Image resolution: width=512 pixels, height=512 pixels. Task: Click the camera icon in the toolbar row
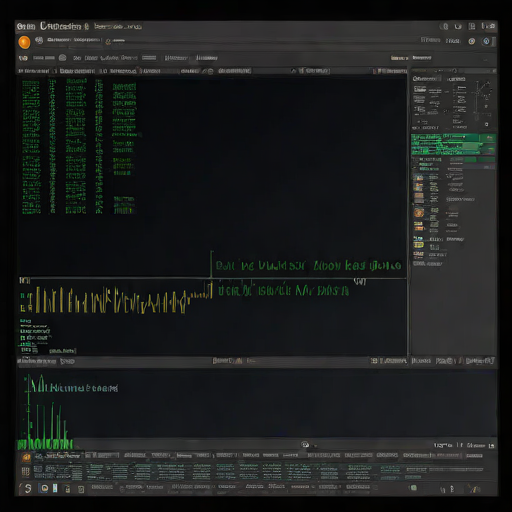click(x=62, y=58)
